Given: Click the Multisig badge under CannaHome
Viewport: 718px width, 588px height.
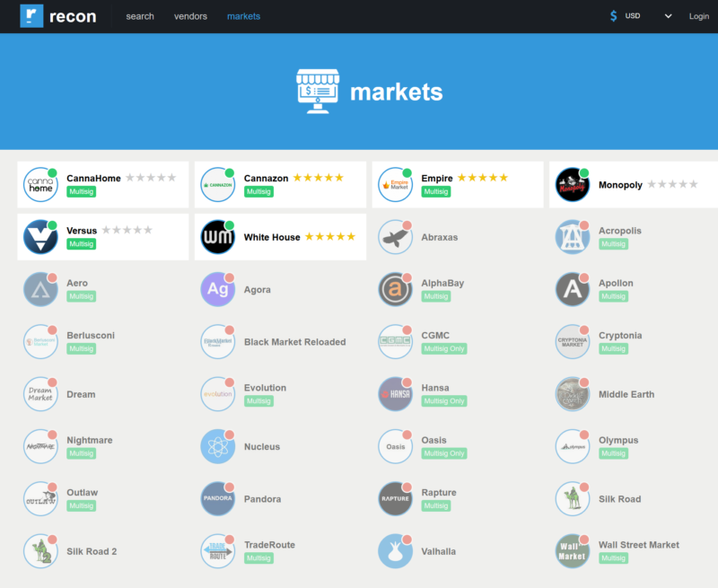Looking at the screenshot, I should pyautogui.click(x=81, y=191).
